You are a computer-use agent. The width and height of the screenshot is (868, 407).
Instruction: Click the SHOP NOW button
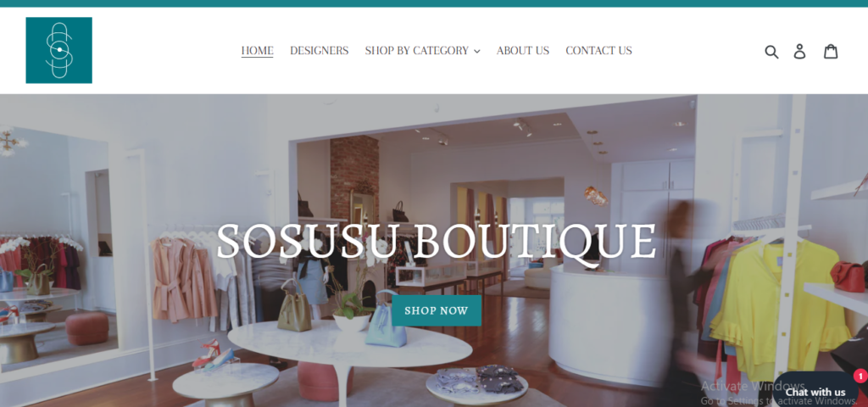[437, 310]
